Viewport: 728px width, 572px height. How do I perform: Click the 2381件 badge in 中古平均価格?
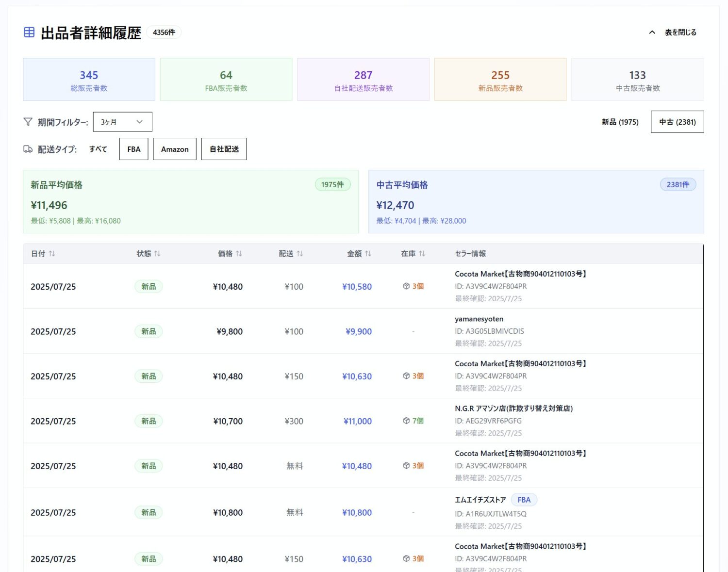[678, 184]
